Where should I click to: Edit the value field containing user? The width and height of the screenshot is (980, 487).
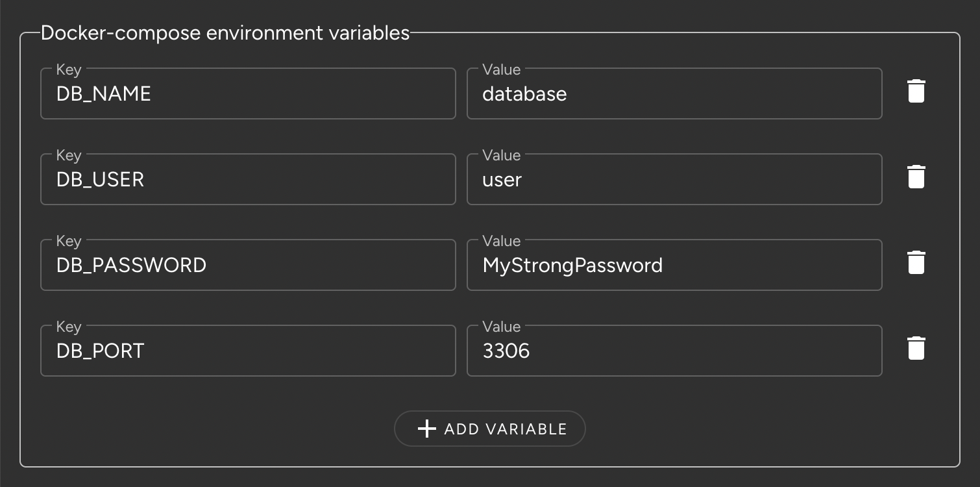click(x=674, y=179)
